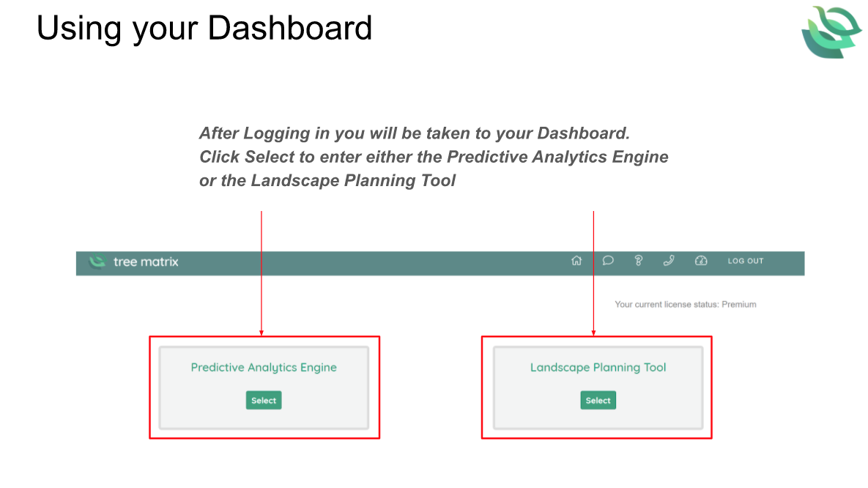
Task: Click the phone contact icon
Action: pyautogui.click(x=669, y=261)
